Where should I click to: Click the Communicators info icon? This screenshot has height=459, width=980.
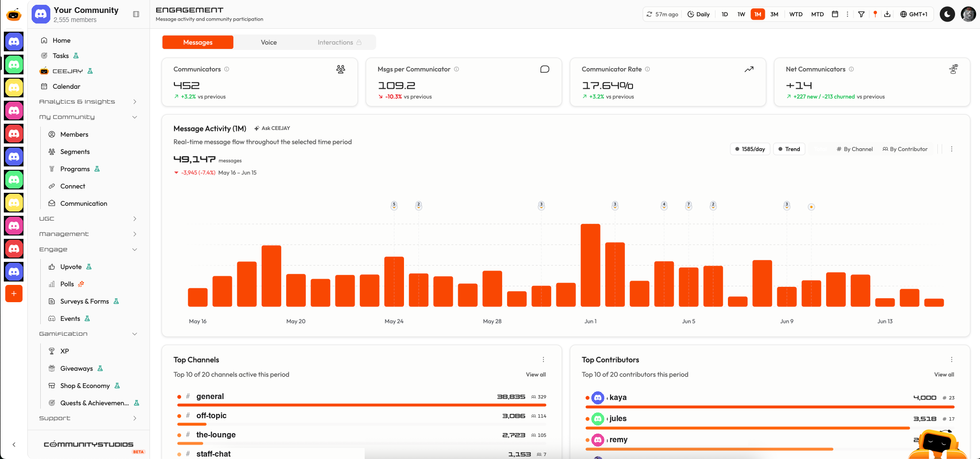(x=227, y=69)
